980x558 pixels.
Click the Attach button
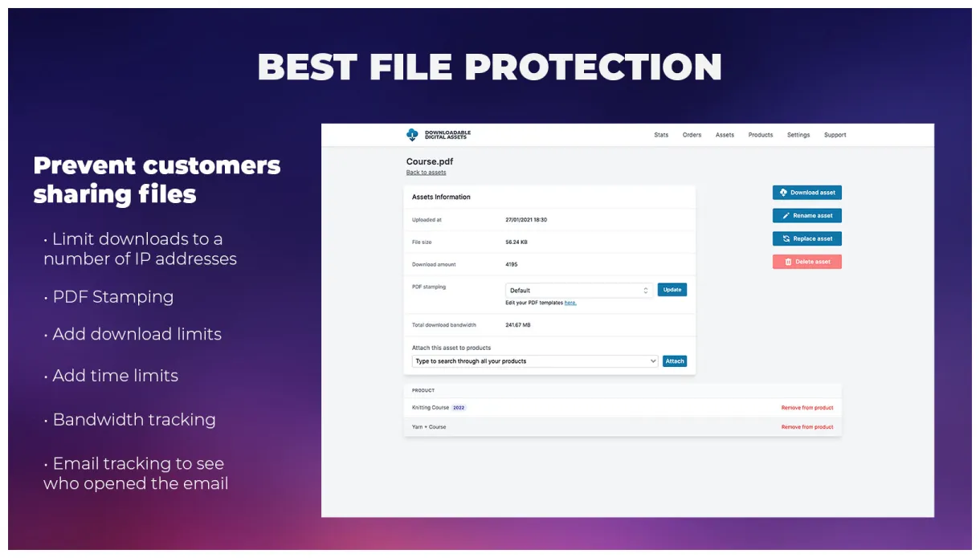pyautogui.click(x=674, y=361)
